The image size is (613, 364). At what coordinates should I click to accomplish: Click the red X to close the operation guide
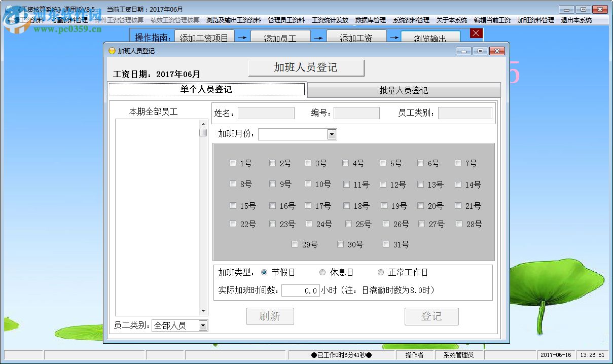point(476,33)
